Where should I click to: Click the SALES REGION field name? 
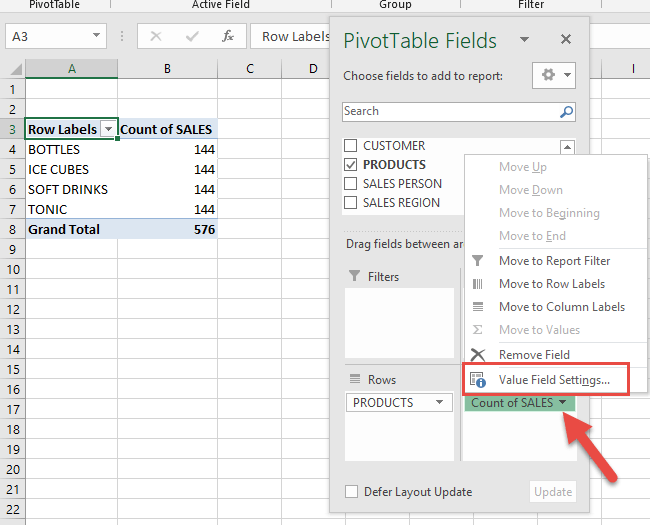coord(401,202)
